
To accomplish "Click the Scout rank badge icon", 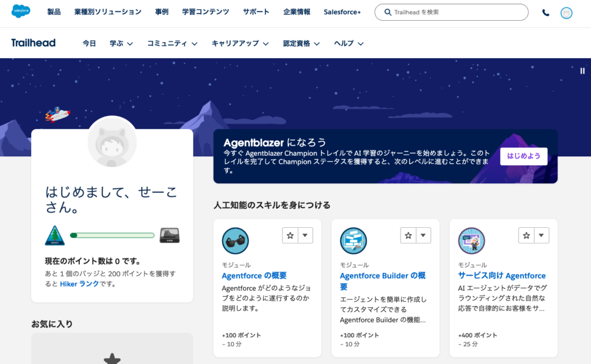I will coord(55,235).
